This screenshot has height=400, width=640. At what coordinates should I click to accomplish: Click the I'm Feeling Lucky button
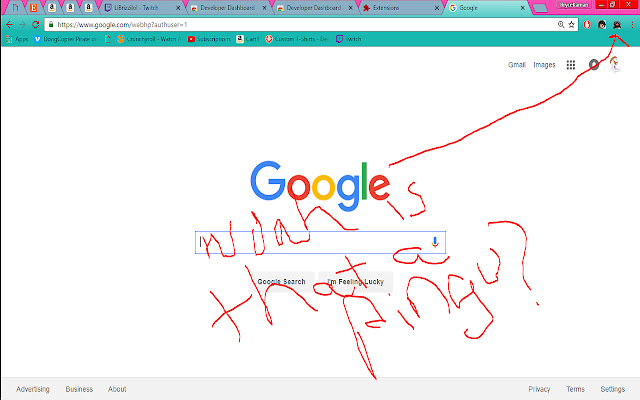356,282
